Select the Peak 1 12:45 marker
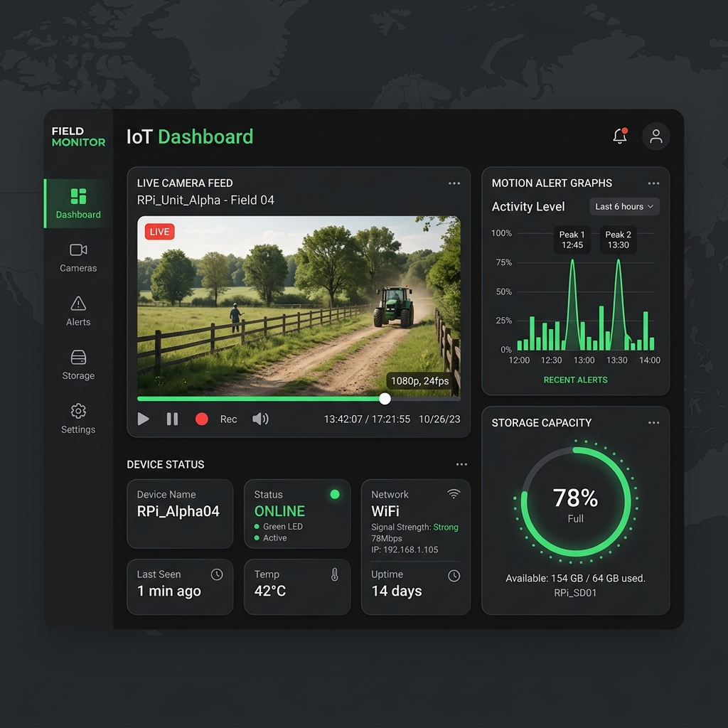This screenshot has height=728, width=728. click(572, 240)
